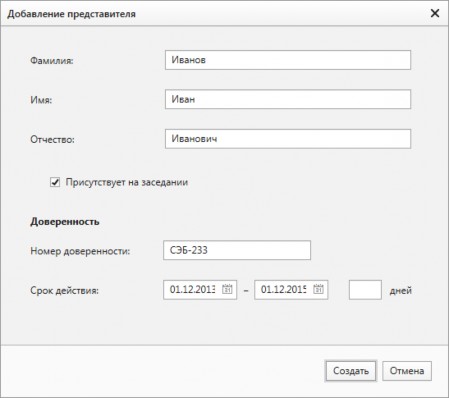Click the дней label
The height and width of the screenshot is (398, 449).
pos(401,290)
